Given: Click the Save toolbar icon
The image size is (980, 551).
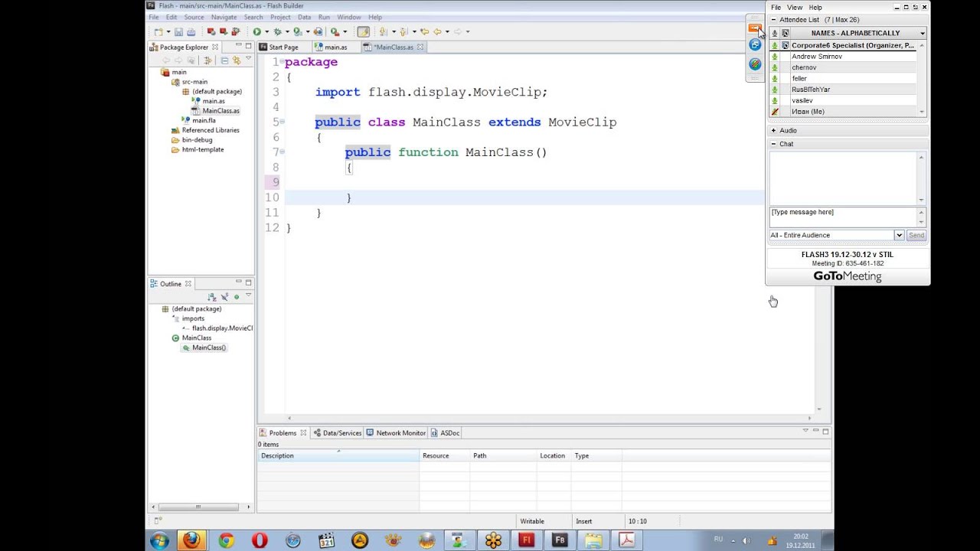Looking at the screenshot, I should 178,31.
